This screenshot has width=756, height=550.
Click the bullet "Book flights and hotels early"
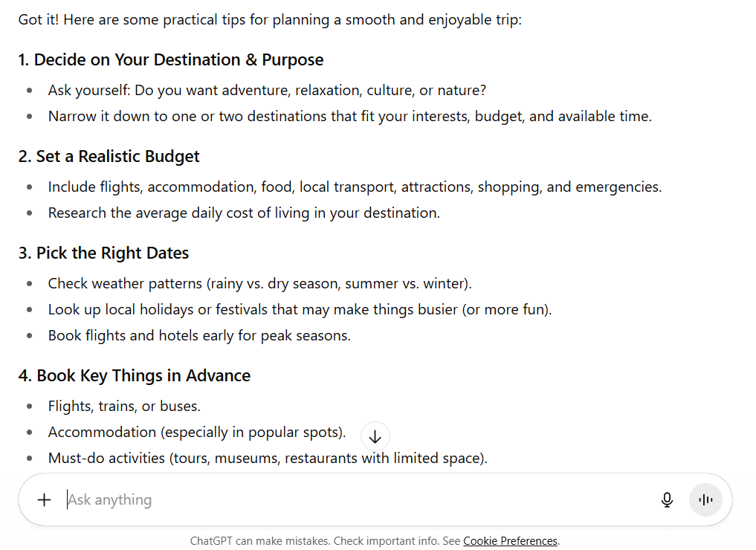199,336
